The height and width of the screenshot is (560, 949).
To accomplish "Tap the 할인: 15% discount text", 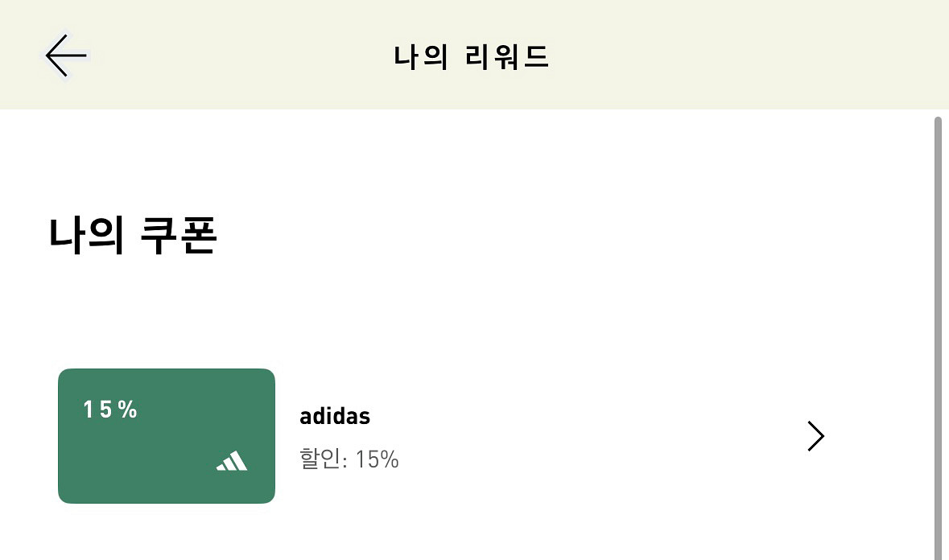I will click(x=349, y=459).
